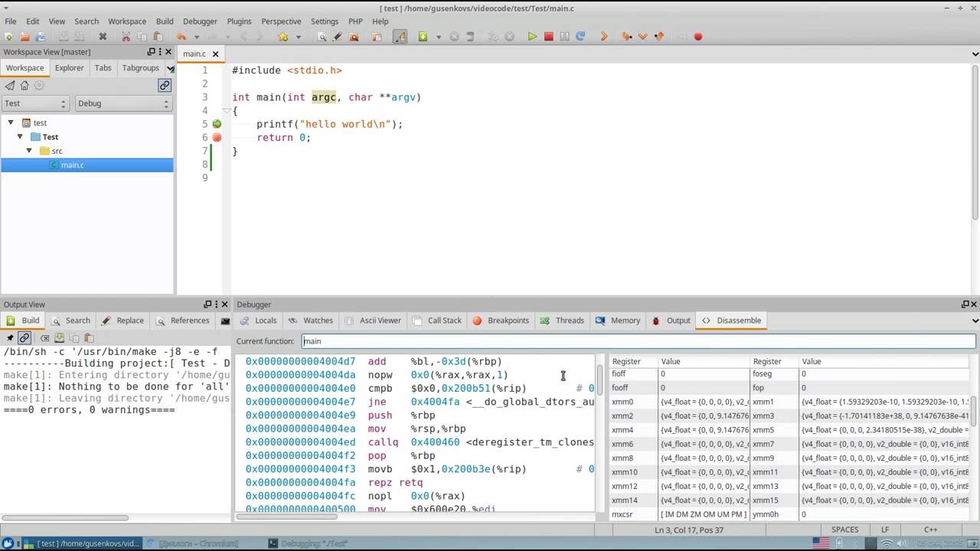Open the Test project selector dropdown
The width and height of the screenshot is (980, 551).
35,103
